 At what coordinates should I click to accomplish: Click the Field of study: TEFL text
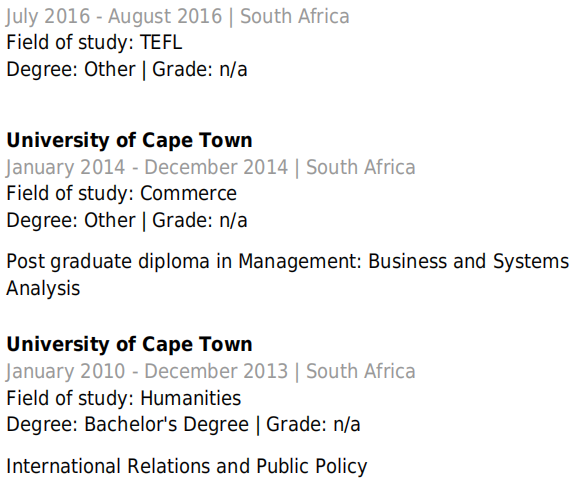click(x=94, y=42)
